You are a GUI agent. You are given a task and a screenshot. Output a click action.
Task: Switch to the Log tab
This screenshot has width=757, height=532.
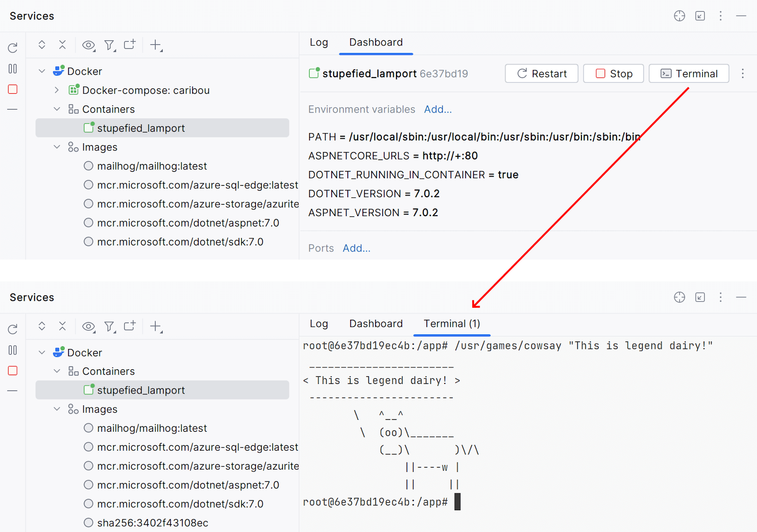[318, 42]
